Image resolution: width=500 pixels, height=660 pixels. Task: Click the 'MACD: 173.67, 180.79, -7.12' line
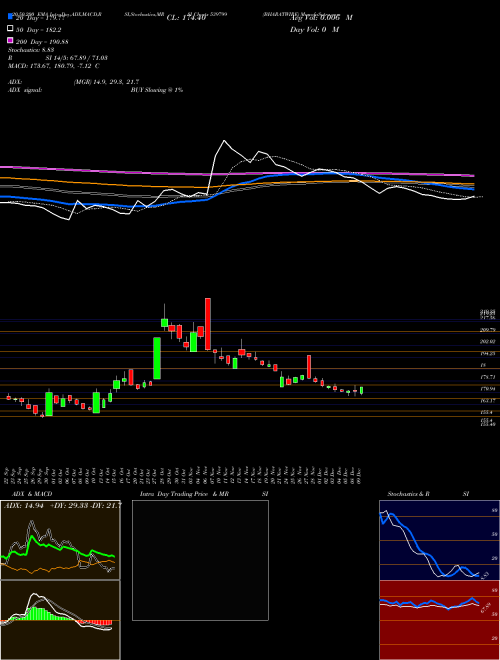click(x=51, y=66)
